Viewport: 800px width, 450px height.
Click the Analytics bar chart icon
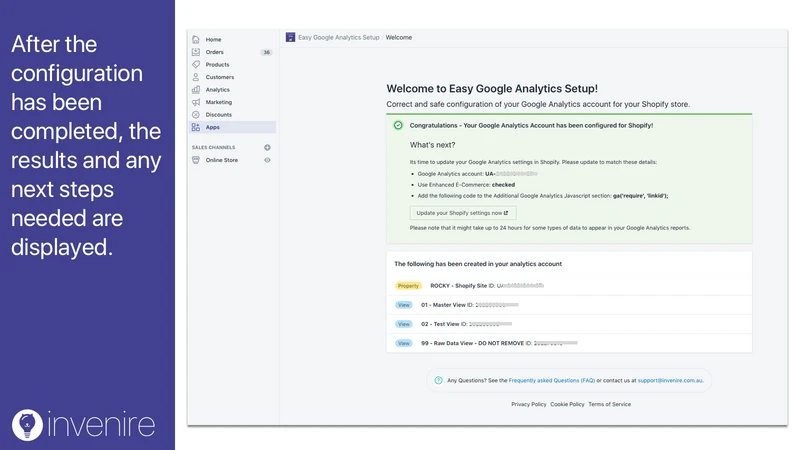tap(196, 90)
